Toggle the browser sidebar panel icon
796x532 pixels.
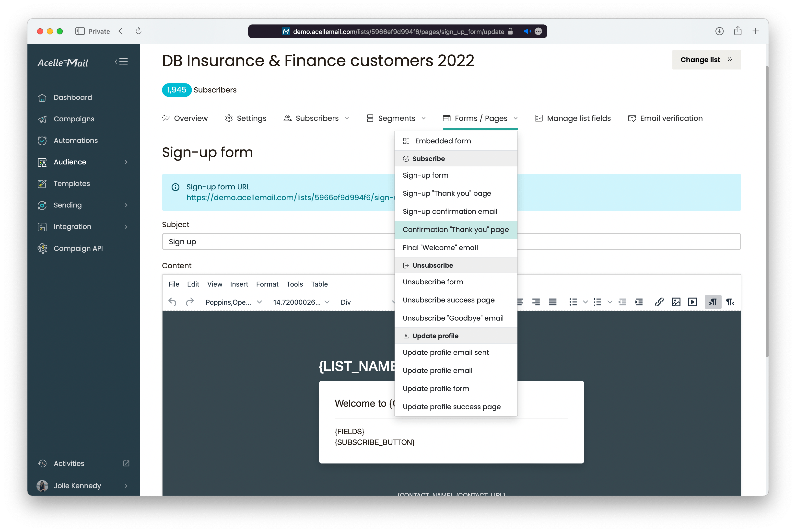(x=80, y=31)
